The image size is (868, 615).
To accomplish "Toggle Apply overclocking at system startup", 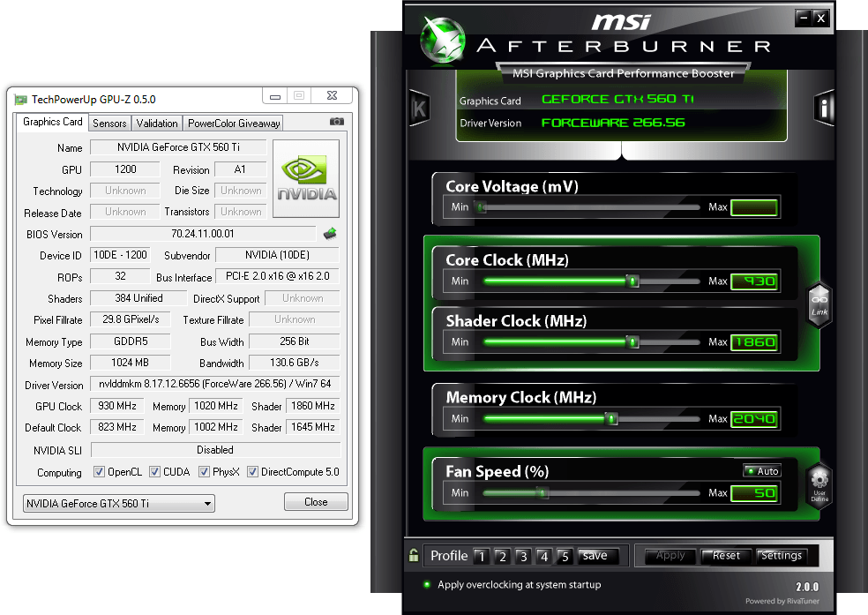I will tap(427, 584).
